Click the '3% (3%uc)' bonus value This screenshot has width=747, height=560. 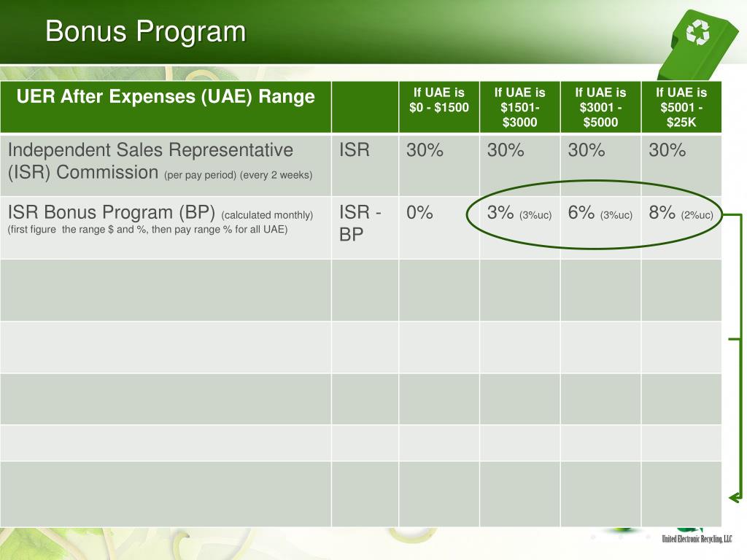click(519, 213)
